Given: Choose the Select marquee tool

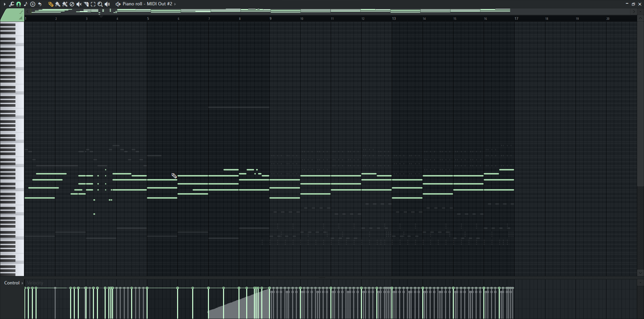Looking at the screenshot, I should click(x=93, y=4).
